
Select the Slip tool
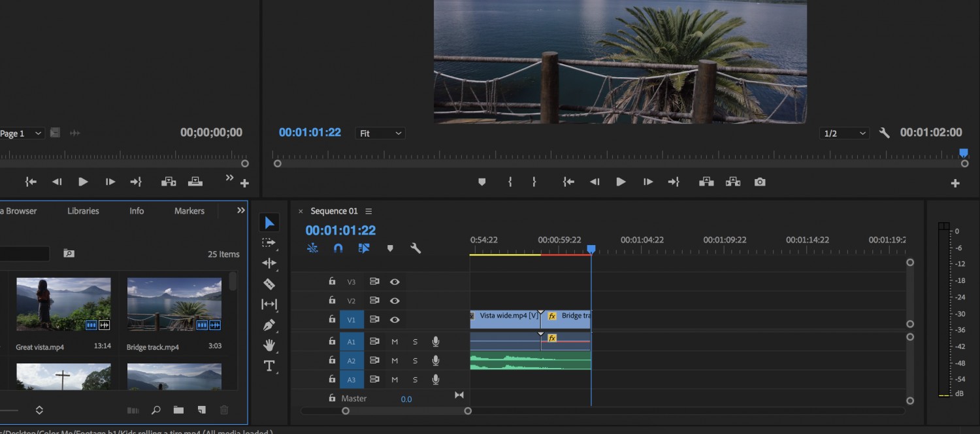click(269, 304)
